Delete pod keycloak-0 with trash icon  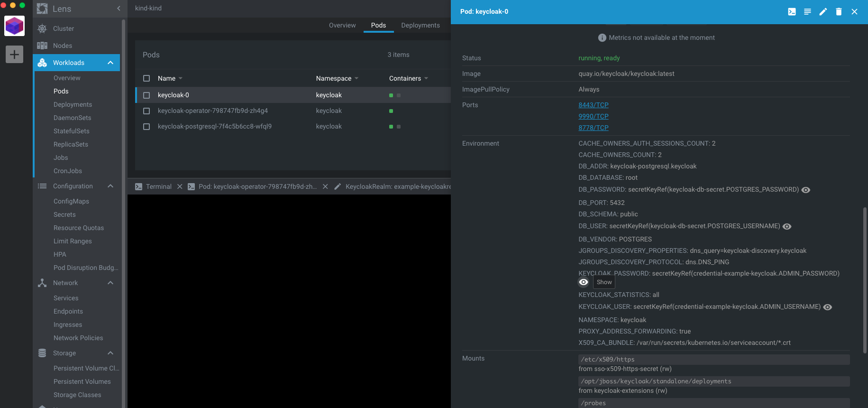[839, 12]
